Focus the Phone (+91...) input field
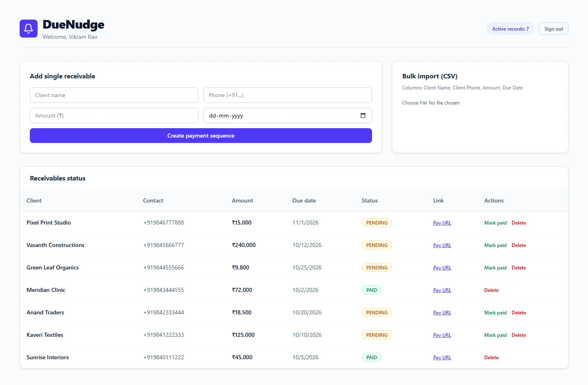 287,95
